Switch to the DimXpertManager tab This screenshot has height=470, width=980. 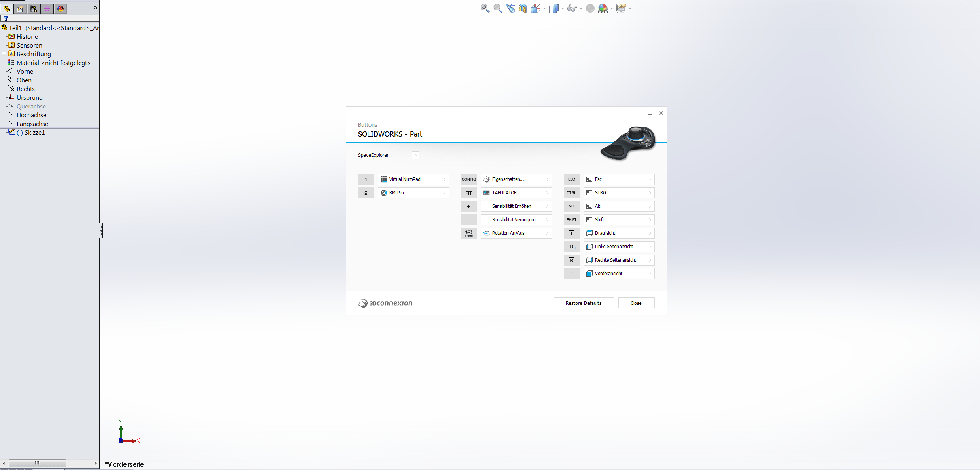(x=47, y=8)
